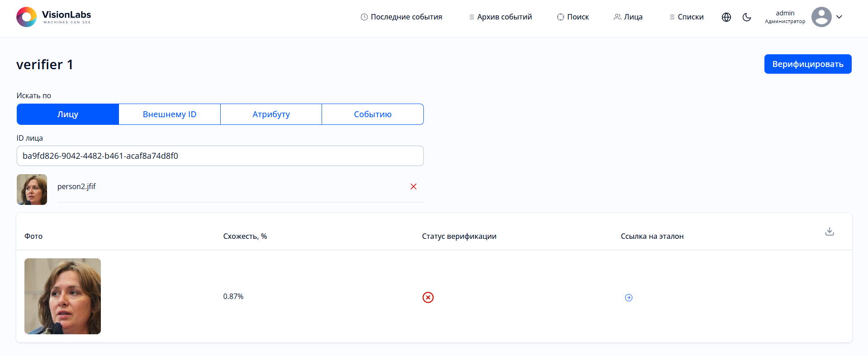This screenshot has height=356, width=868.
Task: Select the Лицу search option
Action: coord(68,114)
